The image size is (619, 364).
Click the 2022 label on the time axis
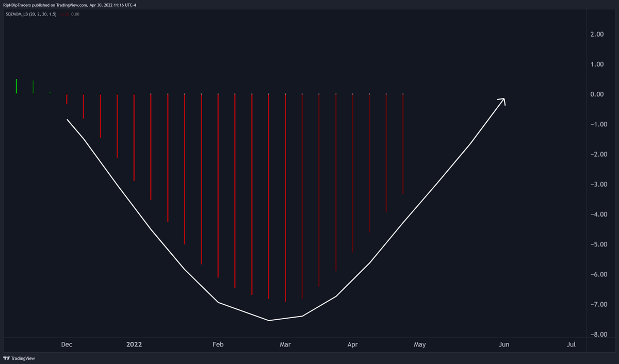[134, 344]
